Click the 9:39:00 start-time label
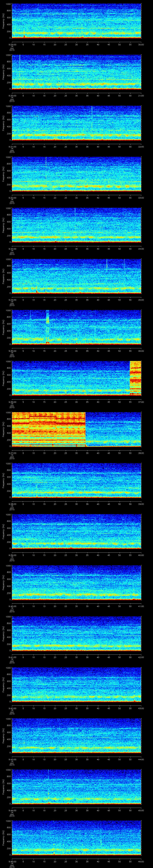 coord(12,555)
